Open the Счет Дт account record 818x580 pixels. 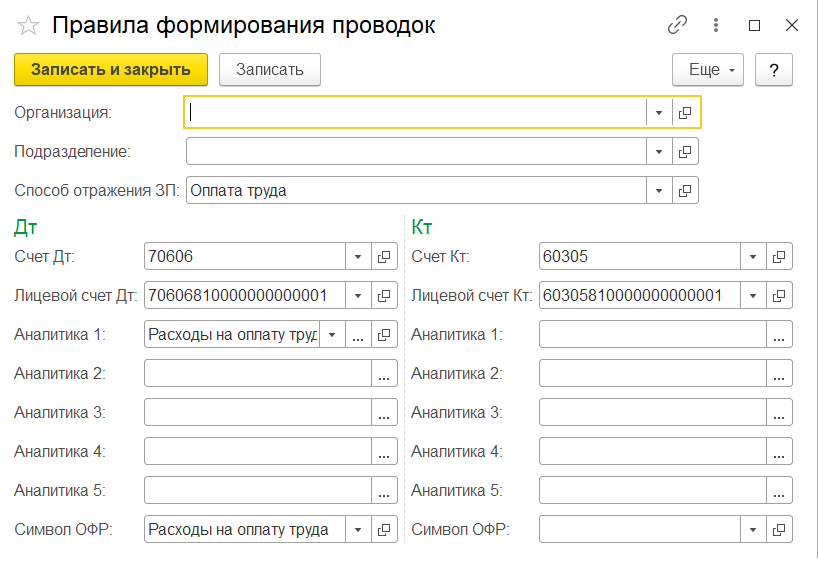(x=384, y=257)
